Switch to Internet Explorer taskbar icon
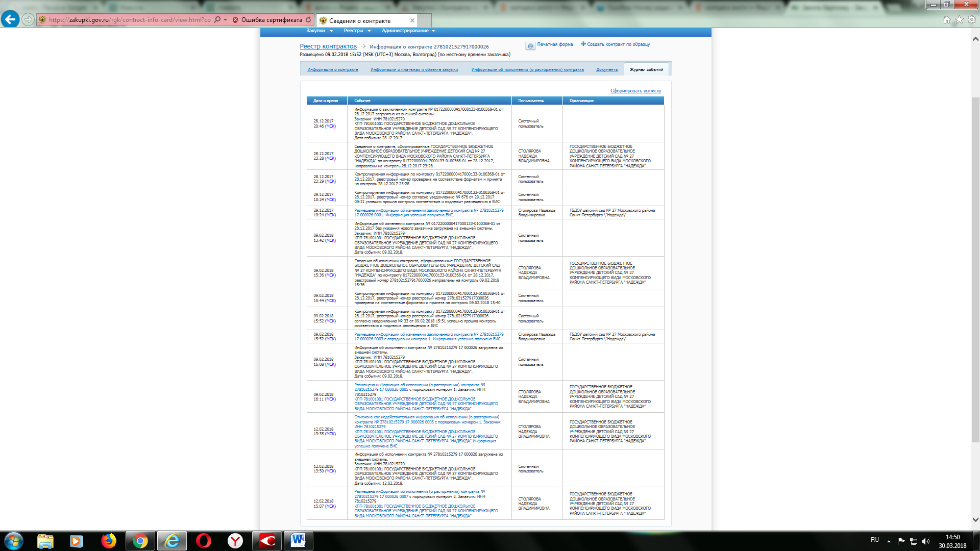 click(172, 541)
